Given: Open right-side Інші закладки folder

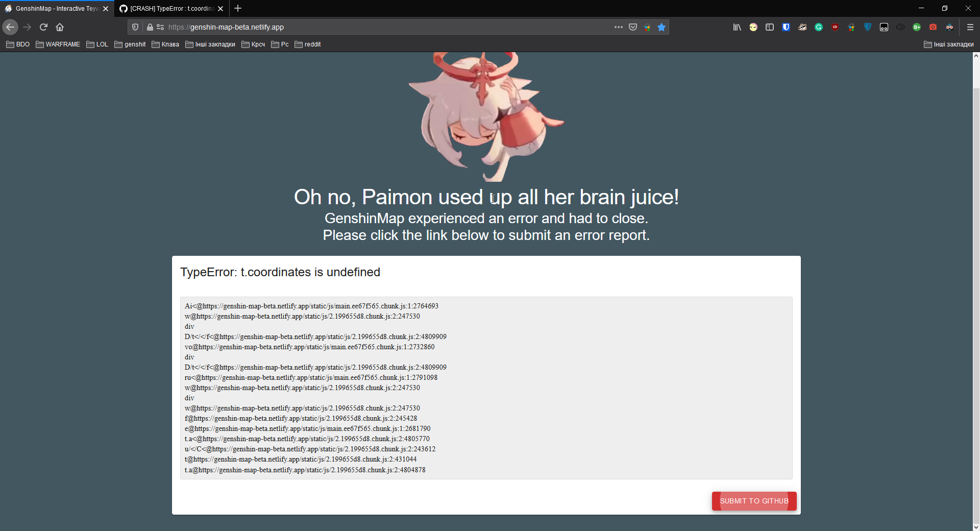Looking at the screenshot, I should (949, 44).
